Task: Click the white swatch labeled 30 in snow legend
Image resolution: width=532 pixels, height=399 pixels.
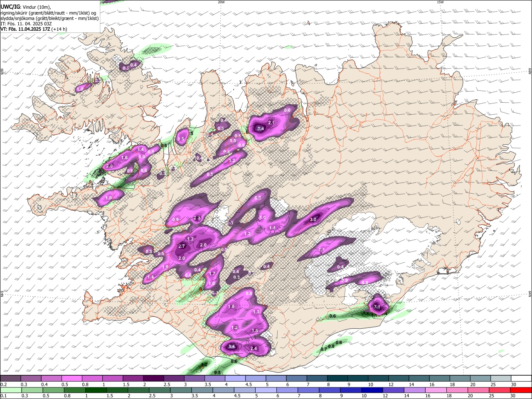Action: pos(522,379)
